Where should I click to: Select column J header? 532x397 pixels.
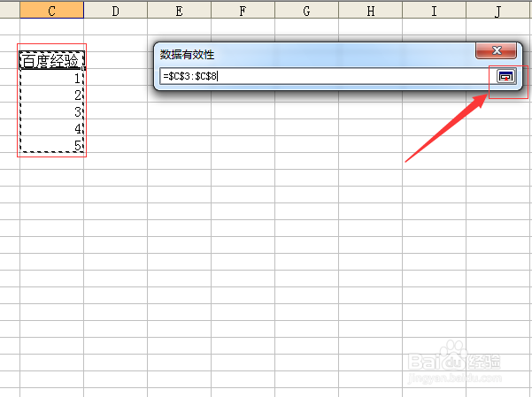tap(498, 11)
